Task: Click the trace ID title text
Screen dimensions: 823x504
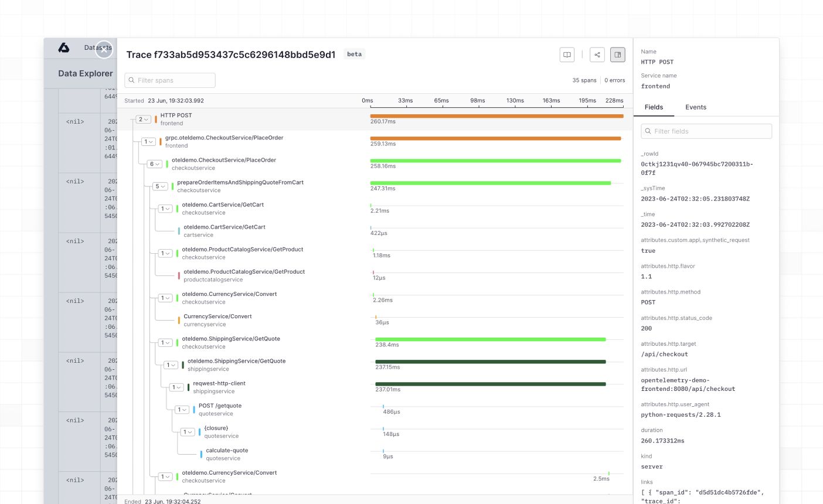Action: (231, 55)
